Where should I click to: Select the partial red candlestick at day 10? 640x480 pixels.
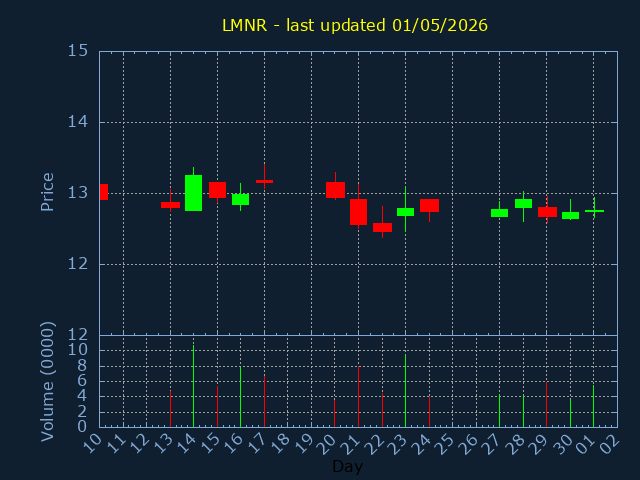coord(104,192)
